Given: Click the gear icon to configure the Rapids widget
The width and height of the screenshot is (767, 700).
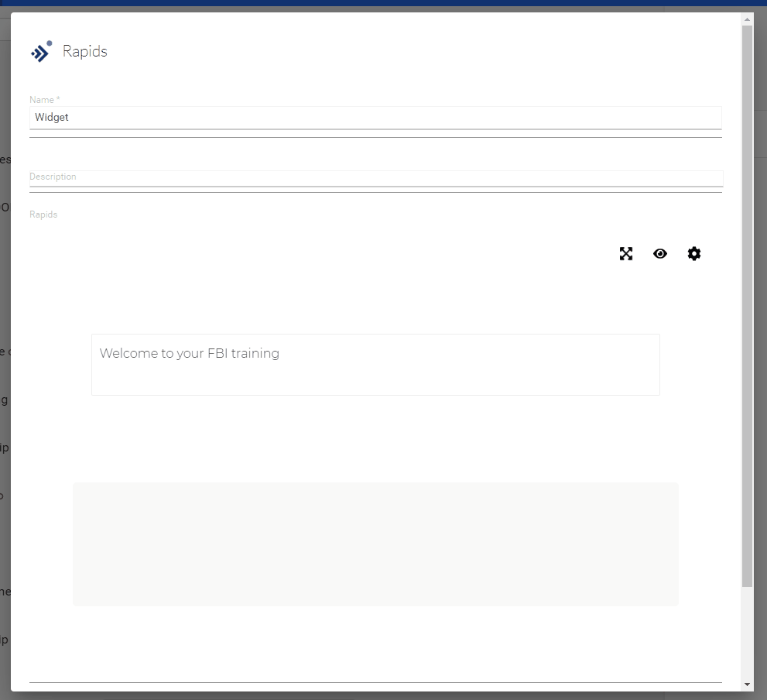Looking at the screenshot, I should coord(693,253).
